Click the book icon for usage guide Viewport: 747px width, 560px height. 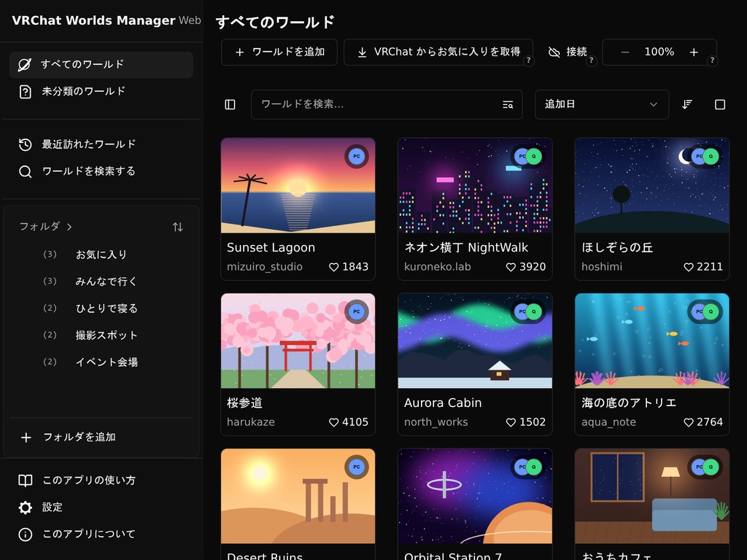click(25, 481)
